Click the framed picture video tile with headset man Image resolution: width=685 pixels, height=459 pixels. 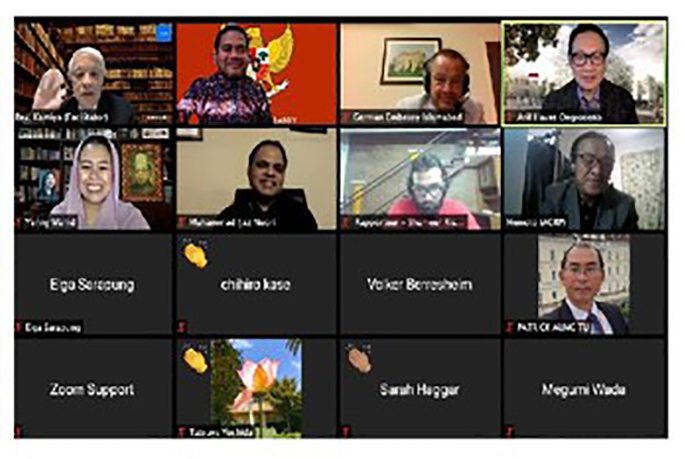click(x=420, y=74)
